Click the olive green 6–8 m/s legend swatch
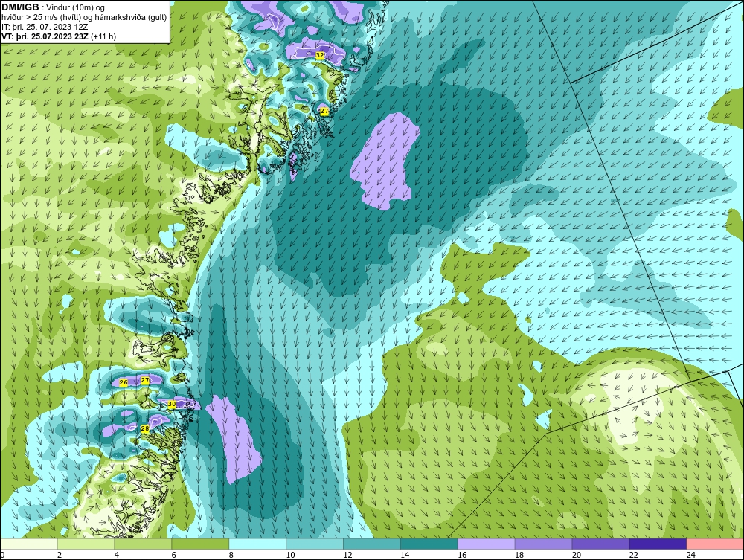744x560 pixels. pos(200,544)
